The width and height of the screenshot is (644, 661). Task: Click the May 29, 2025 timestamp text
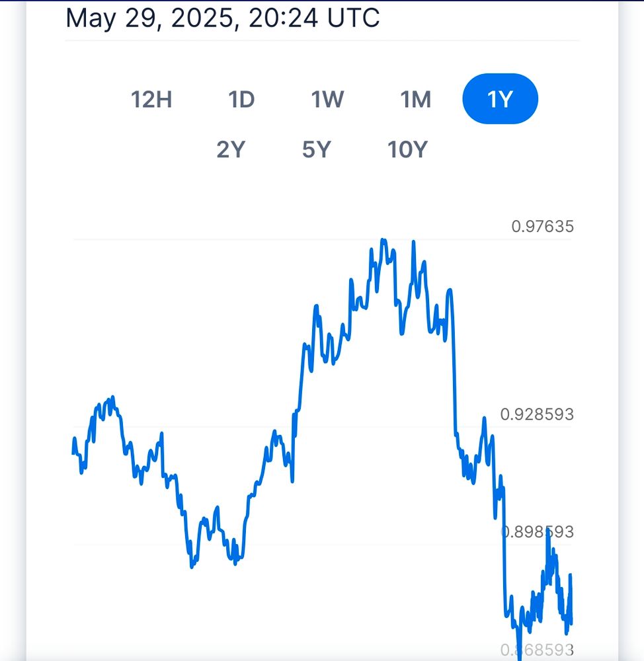click(223, 18)
